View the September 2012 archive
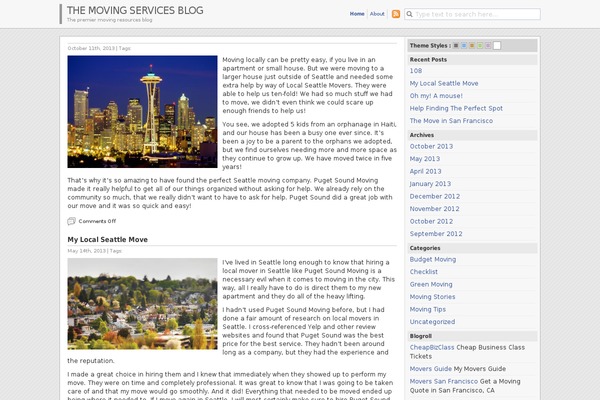 [436, 234]
